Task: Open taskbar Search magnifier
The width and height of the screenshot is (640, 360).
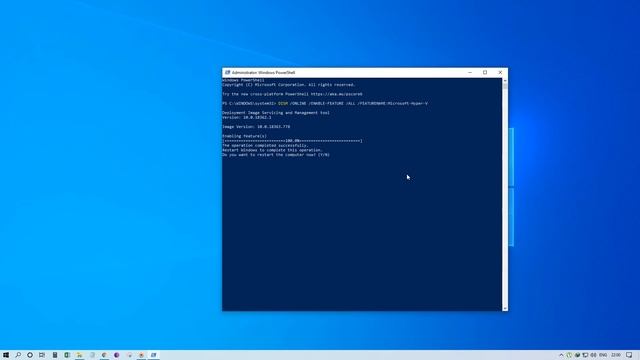Action: tap(18, 355)
